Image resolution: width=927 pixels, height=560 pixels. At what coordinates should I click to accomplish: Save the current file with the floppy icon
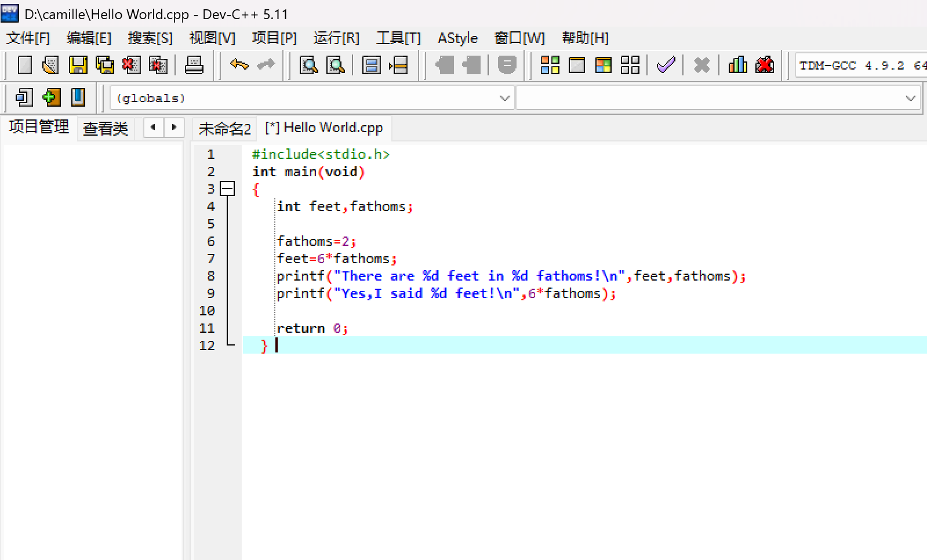point(78,65)
